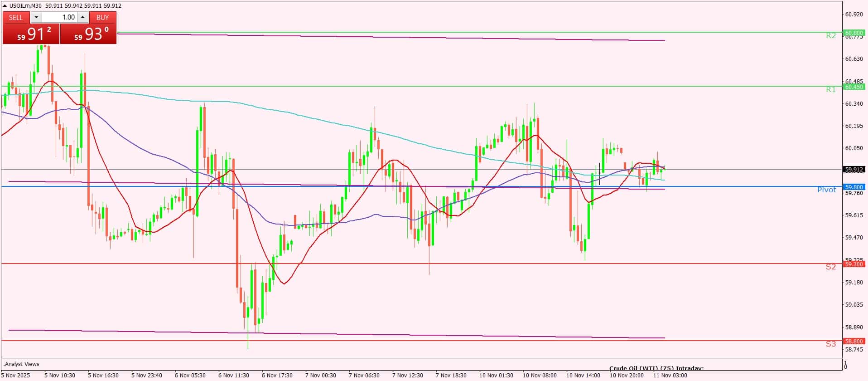868x381 pixels.
Task: Select the S3 support label
Action: [x=831, y=344]
